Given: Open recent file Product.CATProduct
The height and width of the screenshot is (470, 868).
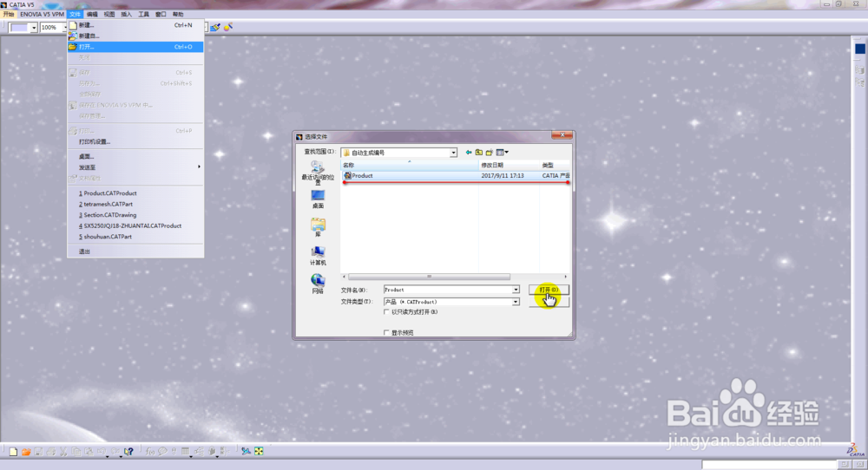Looking at the screenshot, I should pyautogui.click(x=135, y=193).
